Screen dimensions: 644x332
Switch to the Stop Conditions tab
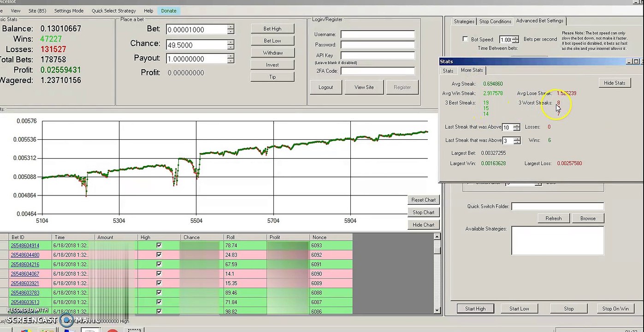pos(495,21)
